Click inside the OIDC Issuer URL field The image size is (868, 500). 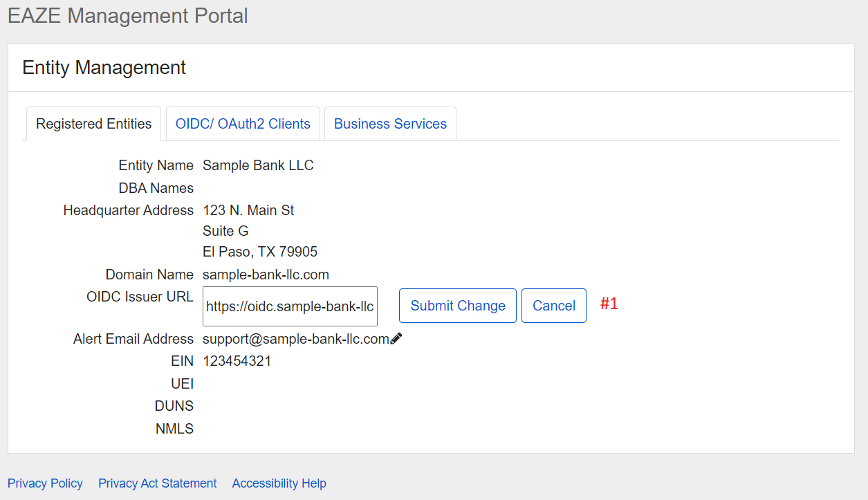tap(290, 306)
